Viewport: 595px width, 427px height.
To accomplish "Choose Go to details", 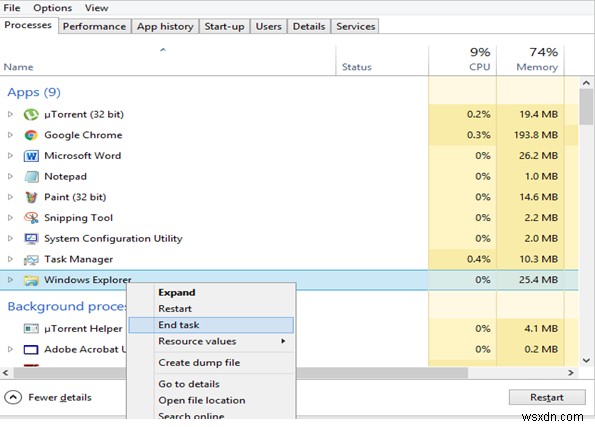I will click(x=211, y=384).
